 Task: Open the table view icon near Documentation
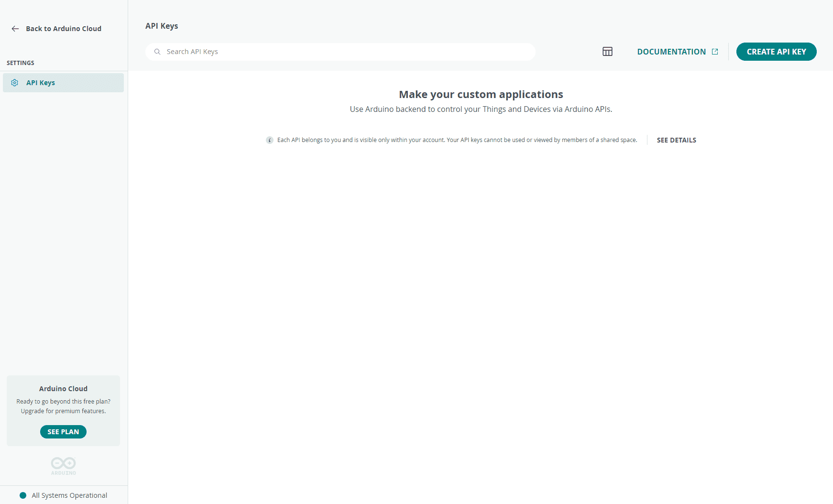607,51
